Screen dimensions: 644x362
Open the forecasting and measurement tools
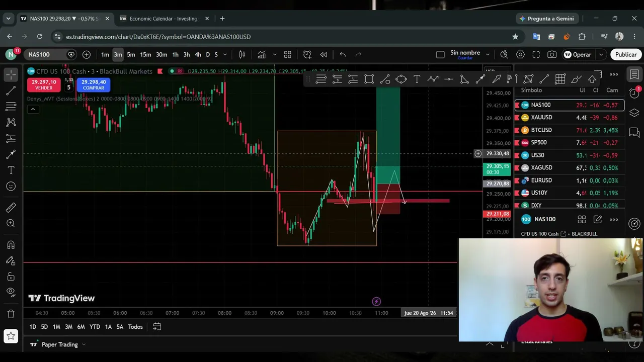(x=11, y=138)
